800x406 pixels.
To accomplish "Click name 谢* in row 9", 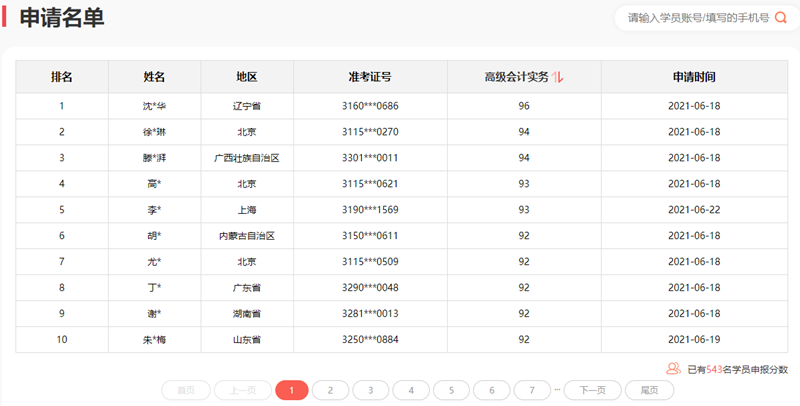I will [154, 313].
